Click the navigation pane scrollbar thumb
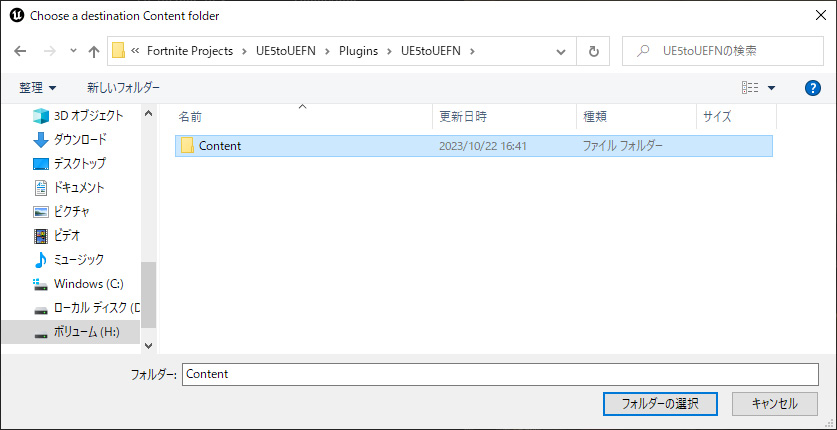This screenshot has height=430, width=837. point(148,294)
